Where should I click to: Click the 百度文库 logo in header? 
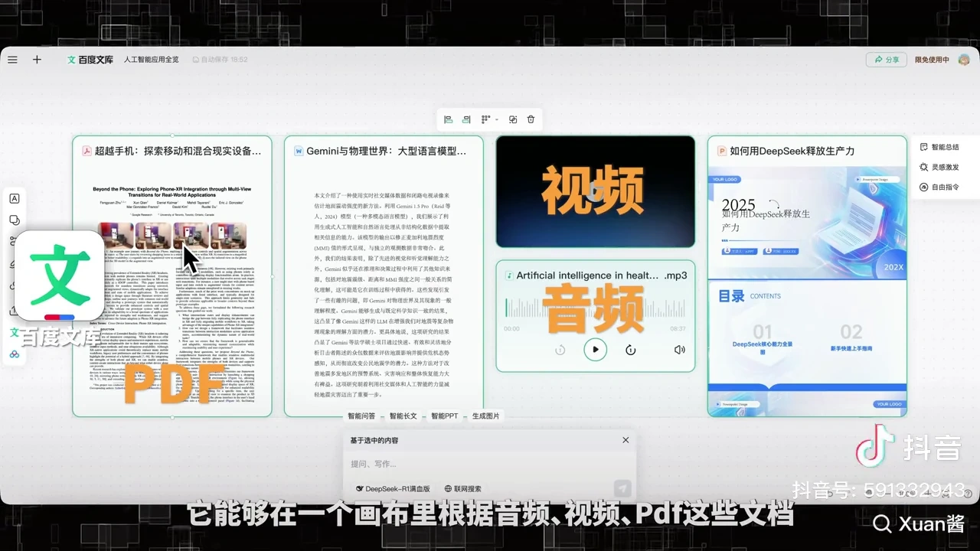pyautogui.click(x=90, y=60)
